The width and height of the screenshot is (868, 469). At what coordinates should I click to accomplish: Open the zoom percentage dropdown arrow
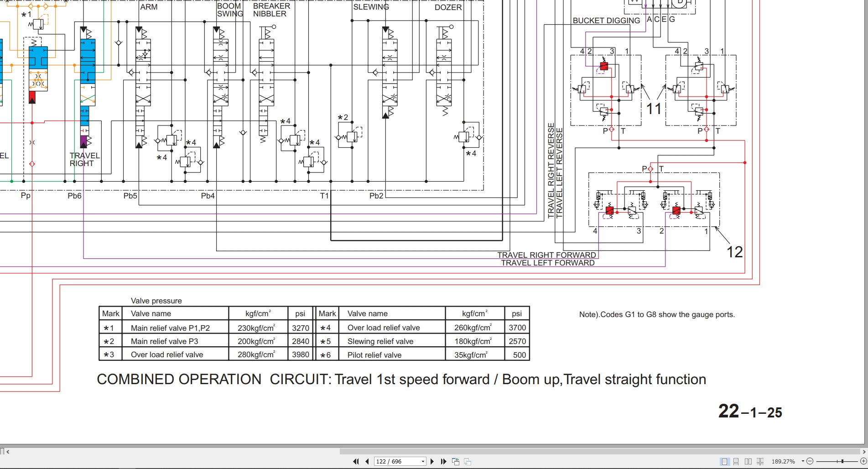click(803, 462)
